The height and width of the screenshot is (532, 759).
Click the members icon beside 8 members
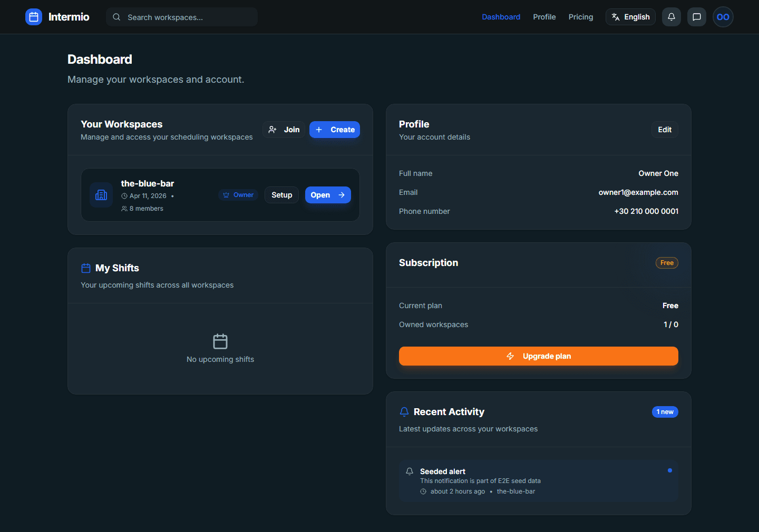tap(124, 209)
